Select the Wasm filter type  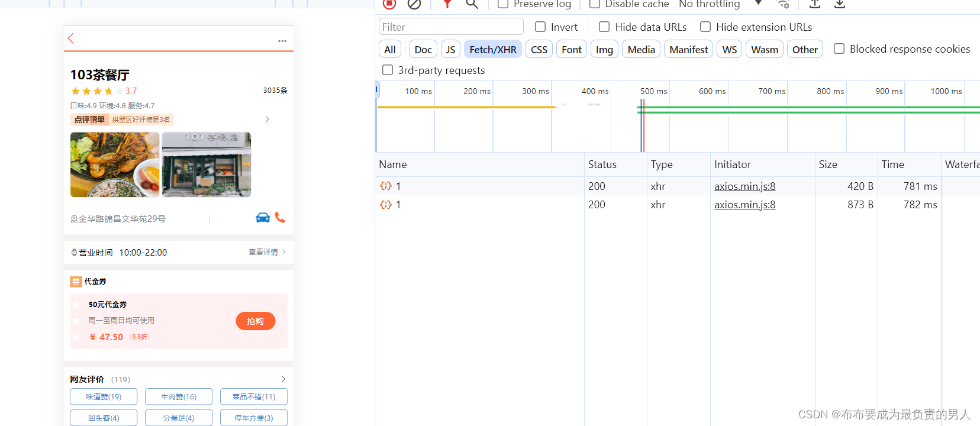[765, 49]
